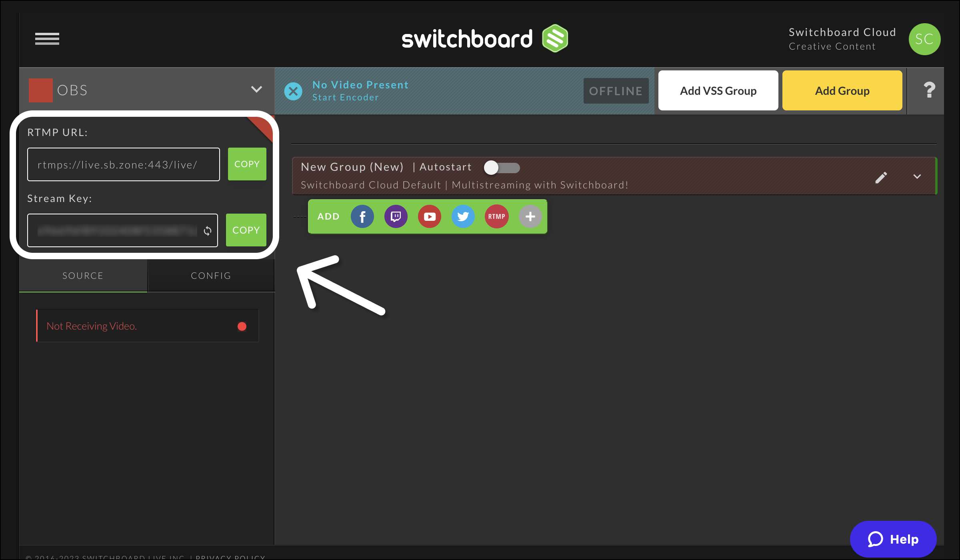Click 'Switchboard Cloud Default' group description
The height and width of the screenshot is (560, 960).
click(x=371, y=185)
